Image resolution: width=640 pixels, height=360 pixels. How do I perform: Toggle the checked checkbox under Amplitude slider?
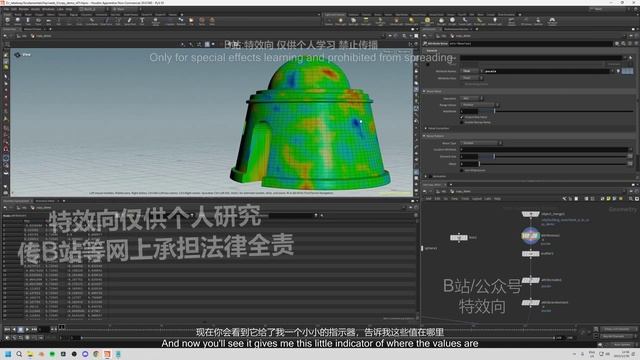click(462, 117)
